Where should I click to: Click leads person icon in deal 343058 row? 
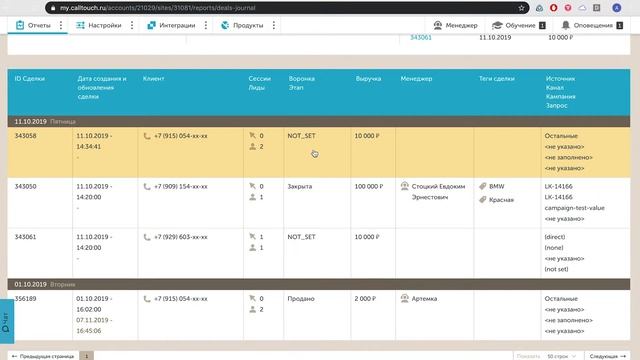click(x=253, y=147)
